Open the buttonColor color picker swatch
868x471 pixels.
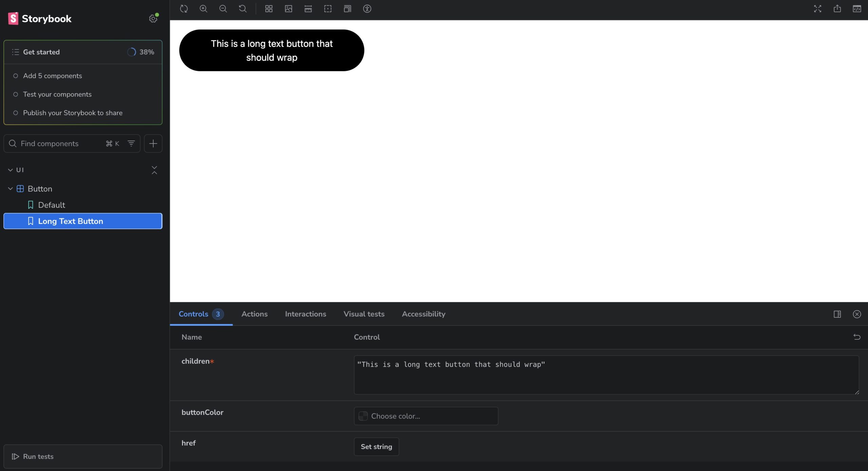[363, 416]
